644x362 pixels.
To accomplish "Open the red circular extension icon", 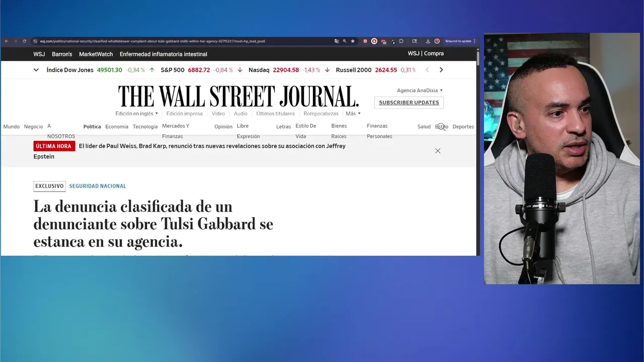I will tap(374, 41).
